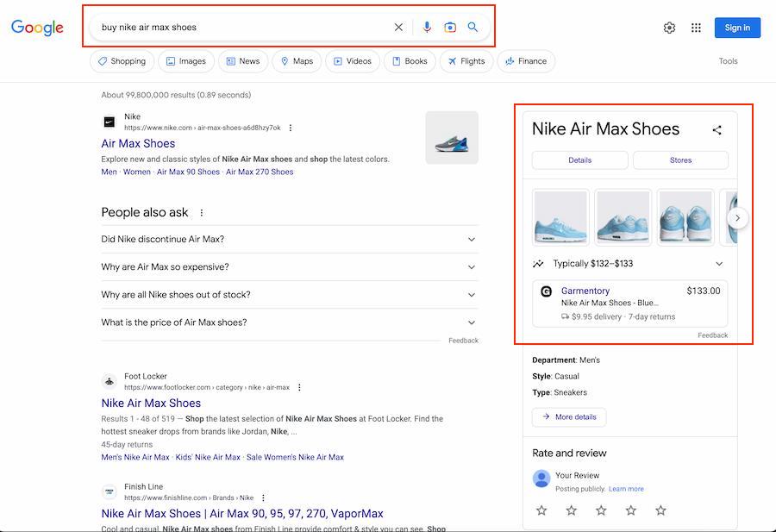Open People also ask options menu
This screenshot has width=776, height=532.
(x=202, y=213)
